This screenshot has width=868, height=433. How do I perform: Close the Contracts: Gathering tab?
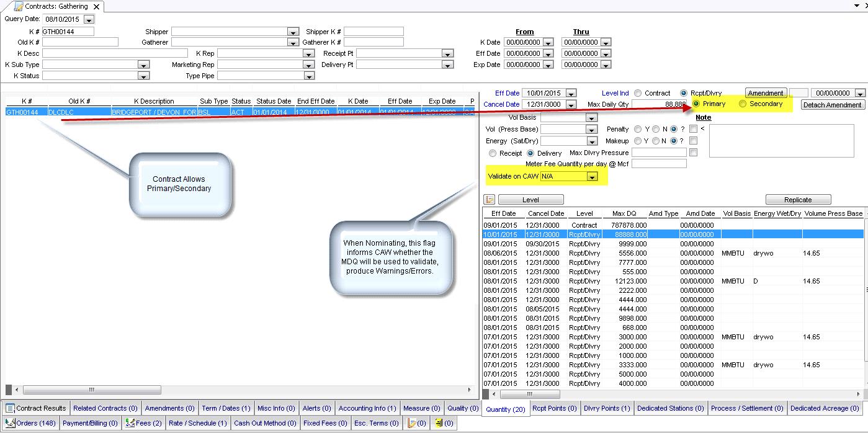[96, 7]
